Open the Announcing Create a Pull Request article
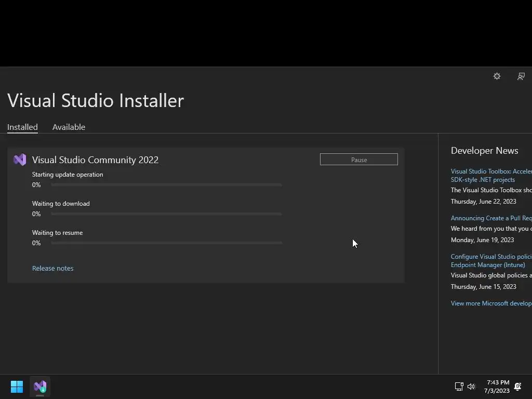This screenshot has width=532, height=399. pos(490,218)
